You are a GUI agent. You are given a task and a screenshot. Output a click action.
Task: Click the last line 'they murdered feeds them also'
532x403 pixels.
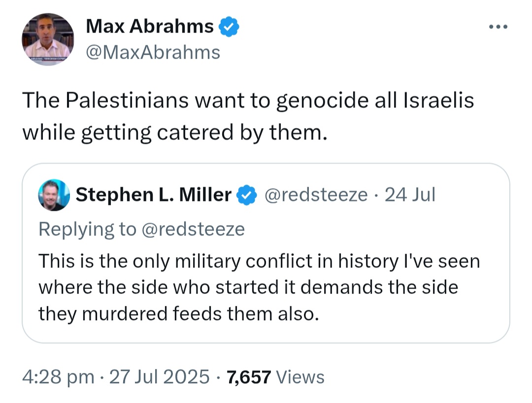click(179, 314)
